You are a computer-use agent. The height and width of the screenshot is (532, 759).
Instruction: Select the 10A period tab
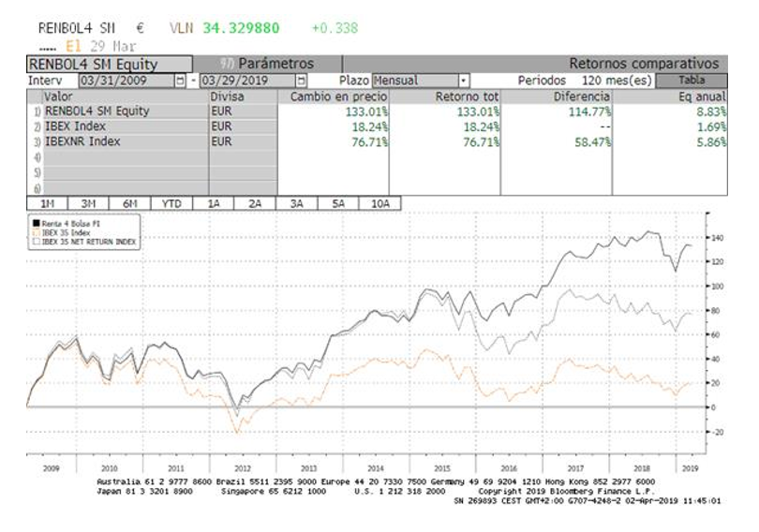coord(380,203)
